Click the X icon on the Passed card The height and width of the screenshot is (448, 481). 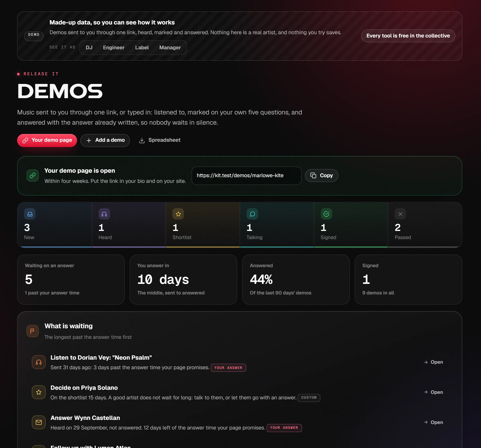click(400, 214)
